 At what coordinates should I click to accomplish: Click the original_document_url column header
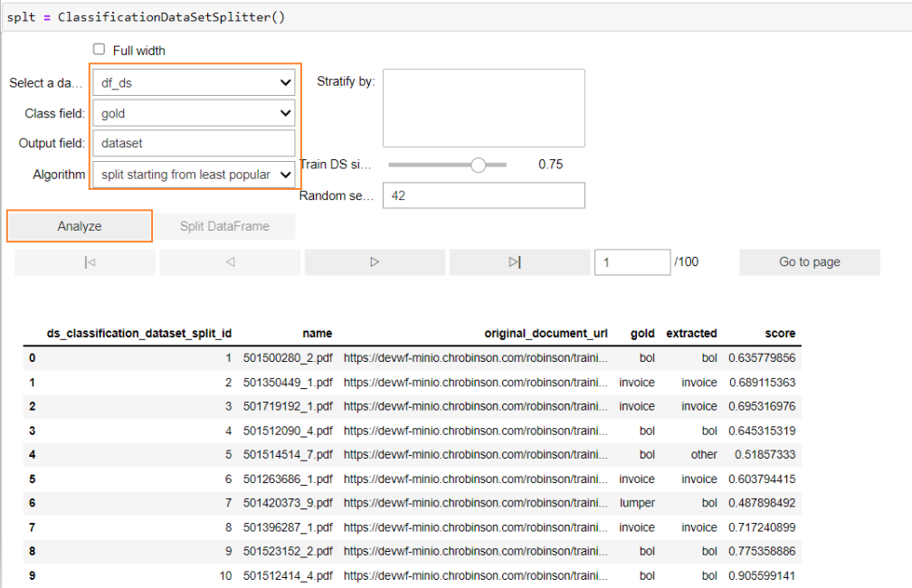click(x=546, y=333)
